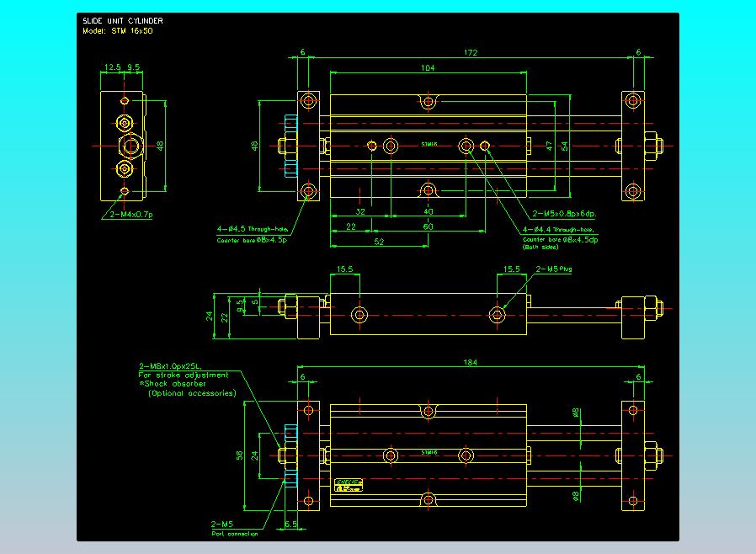
Task: Click the yellow manufacturer logo plate on cylinder
Action: pyautogui.click(x=348, y=484)
